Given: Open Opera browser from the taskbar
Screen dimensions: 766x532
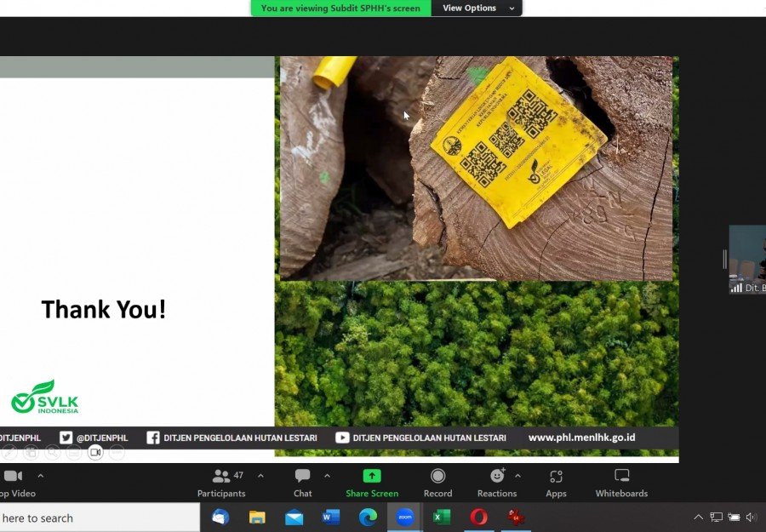Looking at the screenshot, I should pos(478,517).
